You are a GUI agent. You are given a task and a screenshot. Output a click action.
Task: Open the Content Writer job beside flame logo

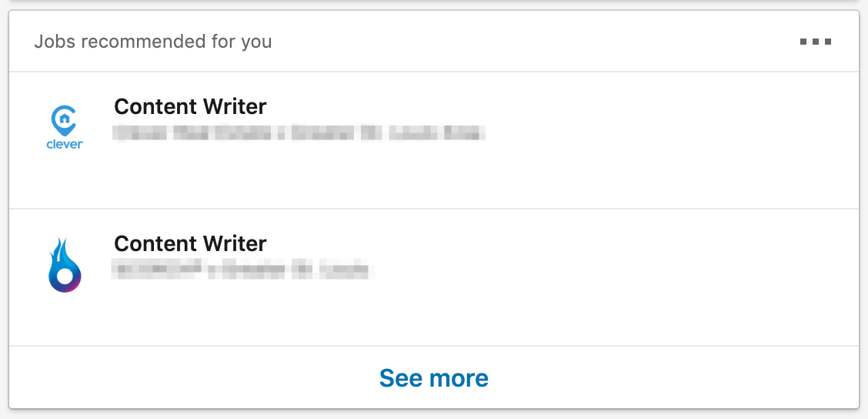pyautogui.click(x=190, y=243)
